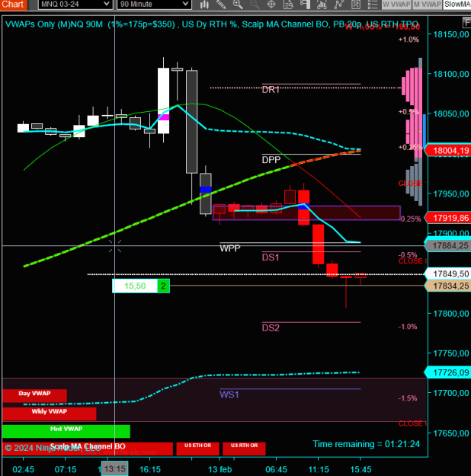
Task: Click the 18004,19 red price marker
Action: pyautogui.click(x=448, y=150)
